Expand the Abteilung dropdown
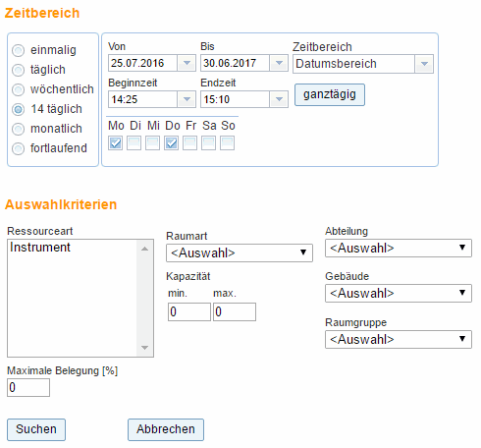 pos(399,248)
